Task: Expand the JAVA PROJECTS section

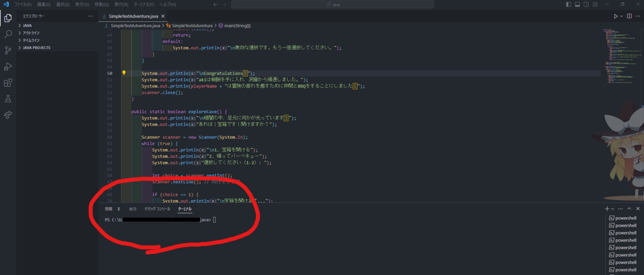Action: coord(36,48)
